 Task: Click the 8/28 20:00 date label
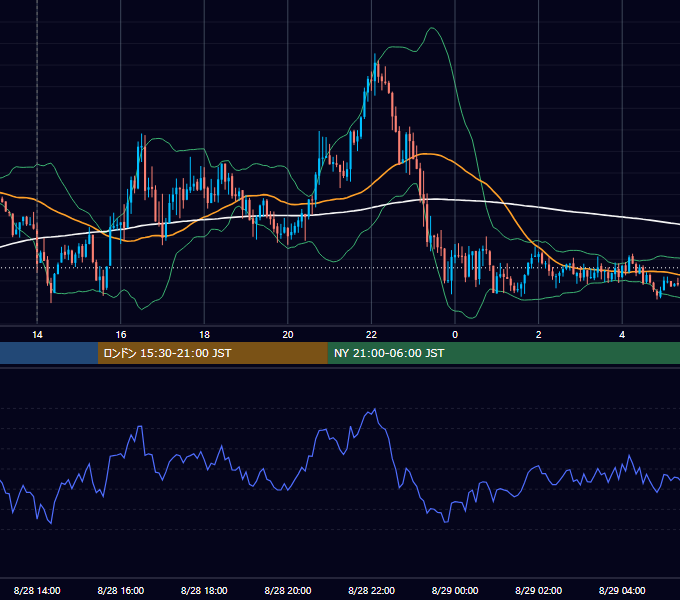pos(288,590)
